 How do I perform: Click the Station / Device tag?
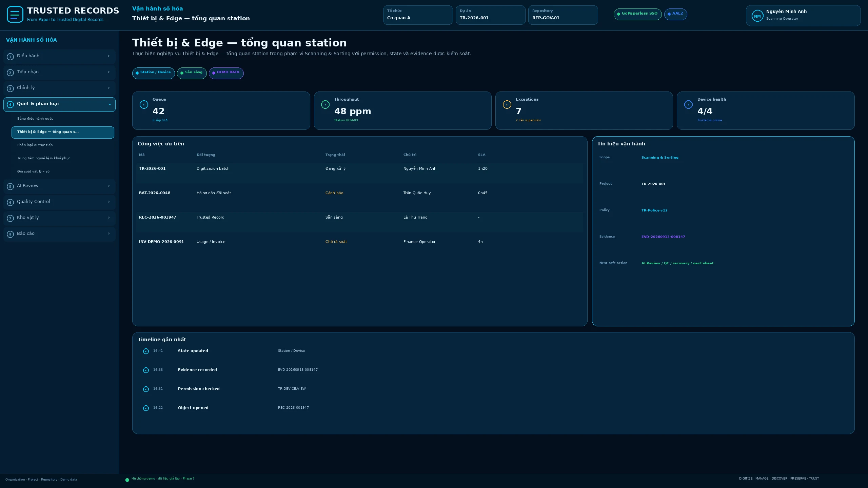pyautogui.click(x=153, y=73)
